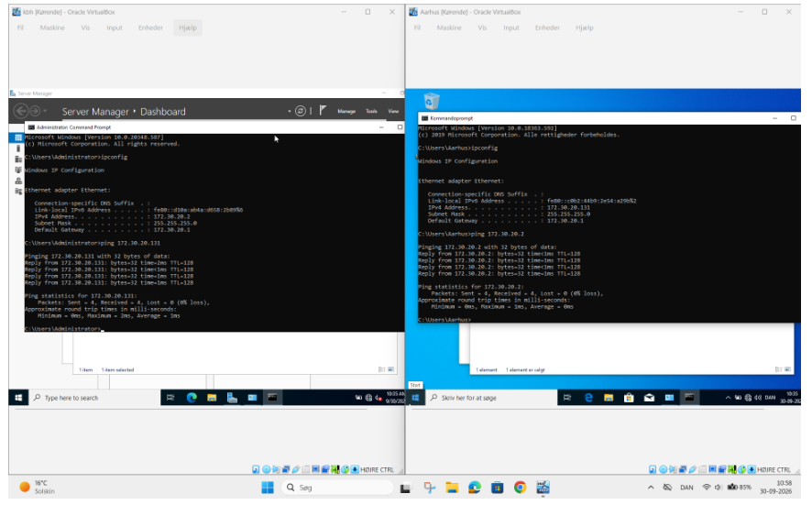Open the Fil menu in the Aarhus window
The height and width of the screenshot is (505, 812).
click(x=417, y=28)
